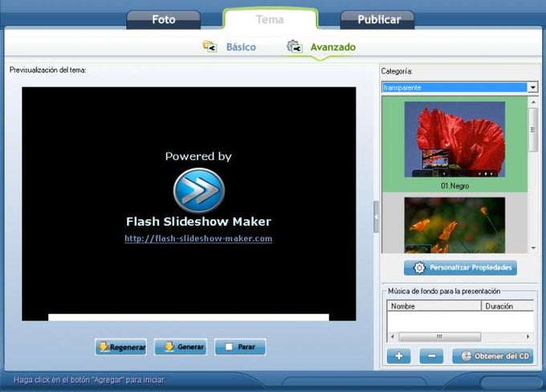The width and height of the screenshot is (546, 392).
Task: Click the Generar download arrow icon
Action: click(169, 347)
